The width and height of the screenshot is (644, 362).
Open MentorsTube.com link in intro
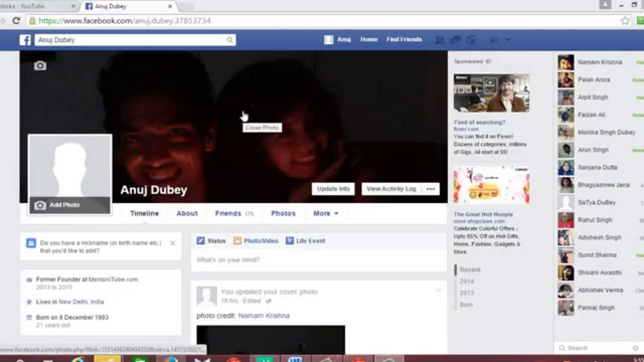pyautogui.click(x=113, y=280)
